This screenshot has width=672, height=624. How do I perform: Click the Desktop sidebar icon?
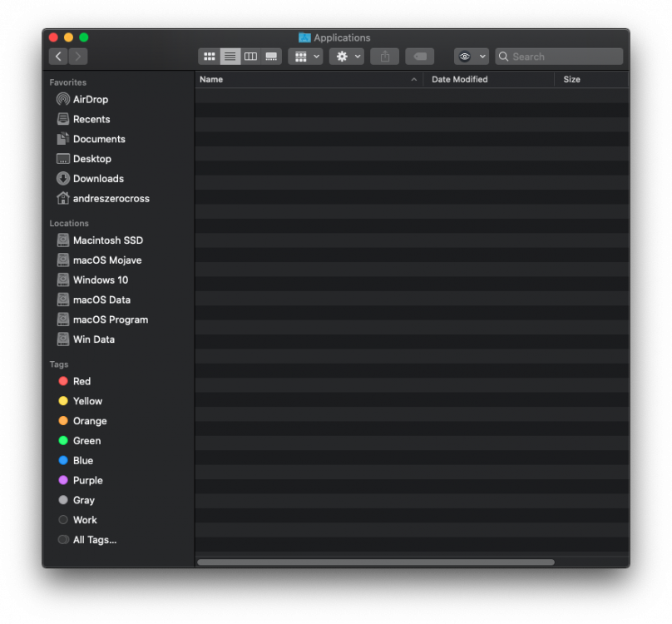tap(63, 159)
